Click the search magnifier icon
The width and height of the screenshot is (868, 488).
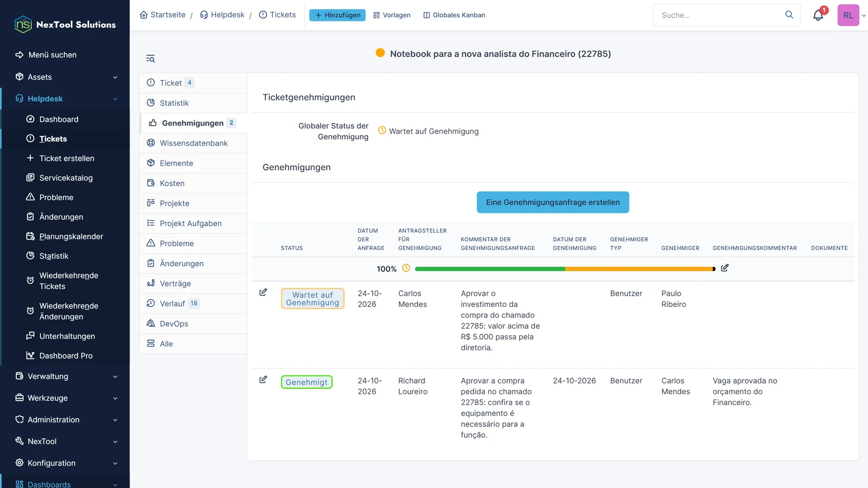click(789, 15)
